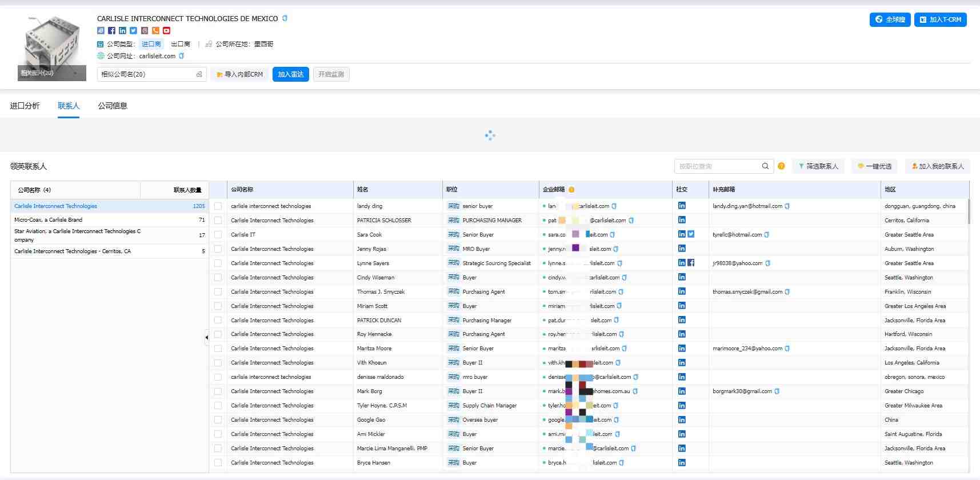
Task: Open Facebook profile for Lynne Sayers
Action: click(x=691, y=263)
